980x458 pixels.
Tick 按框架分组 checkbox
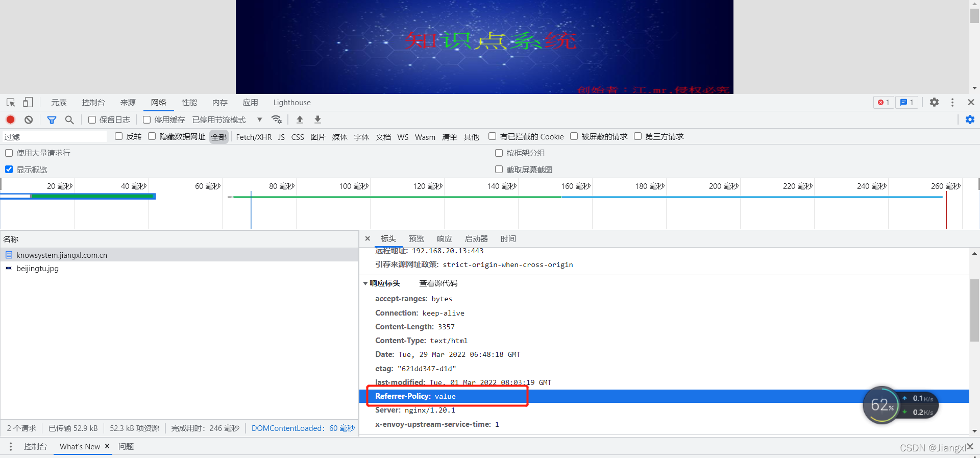pos(499,153)
